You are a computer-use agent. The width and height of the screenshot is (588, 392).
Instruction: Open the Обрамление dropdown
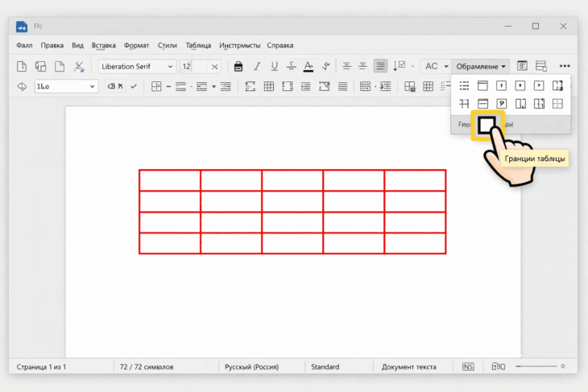tap(481, 66)
